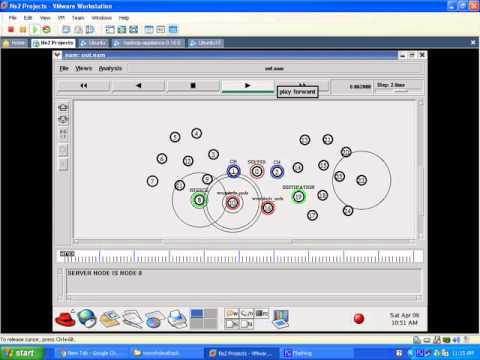Open the VMware Team menu
Image resolution: width=480 pixels, height=360 pixels.
(78, 18)
